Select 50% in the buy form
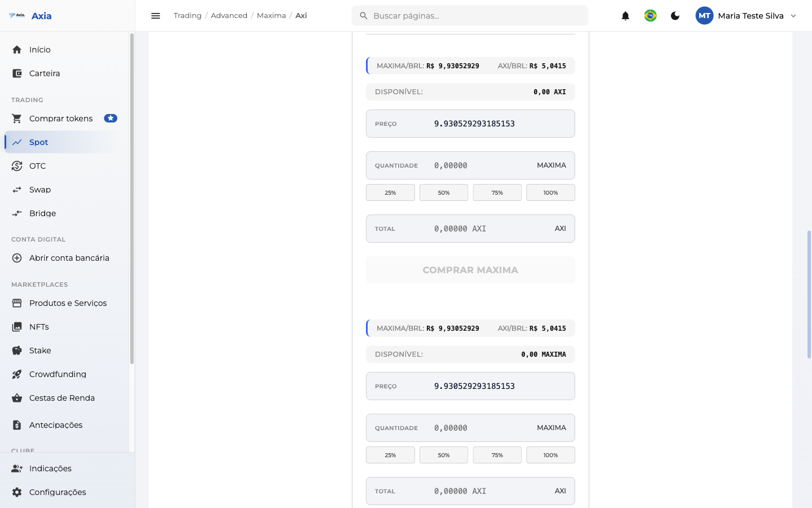 coord(444,192)
